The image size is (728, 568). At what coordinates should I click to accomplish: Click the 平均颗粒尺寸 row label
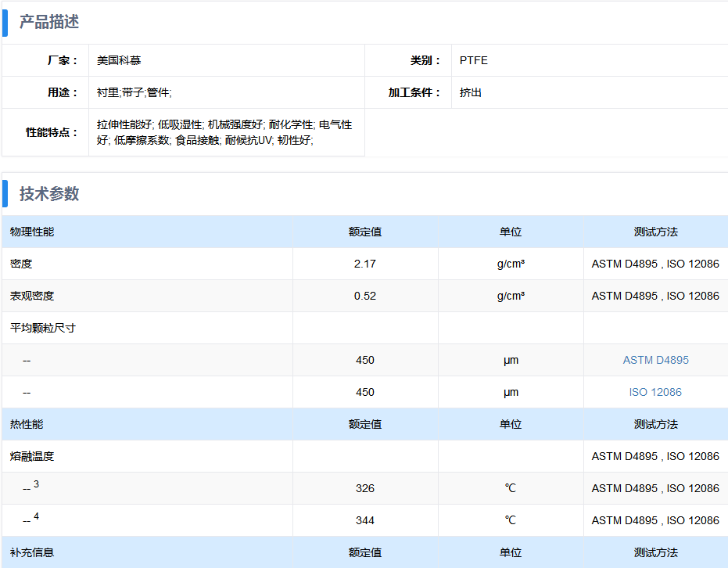click(43, 328)
